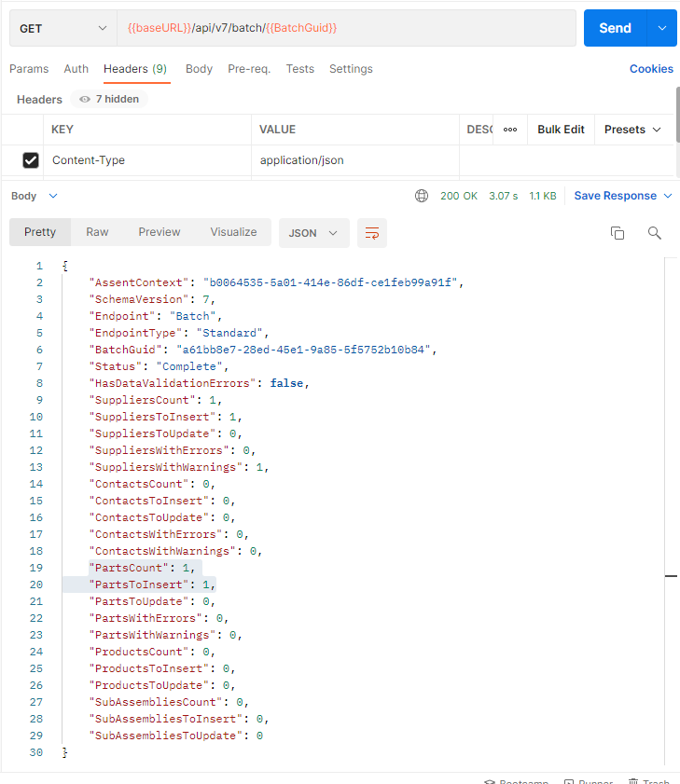Expand the response Body dropdown
Image resolution: width=680 pixels, height=784 pixels.
coord(35,196)
